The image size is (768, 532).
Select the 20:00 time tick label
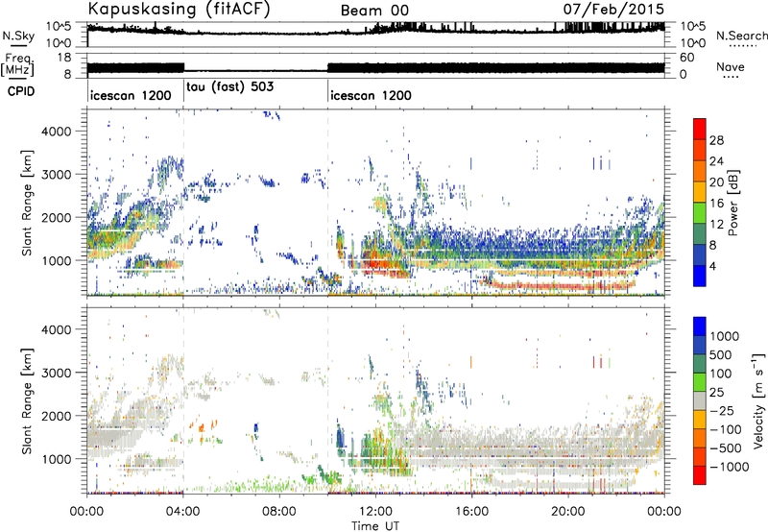click(567, 512)
